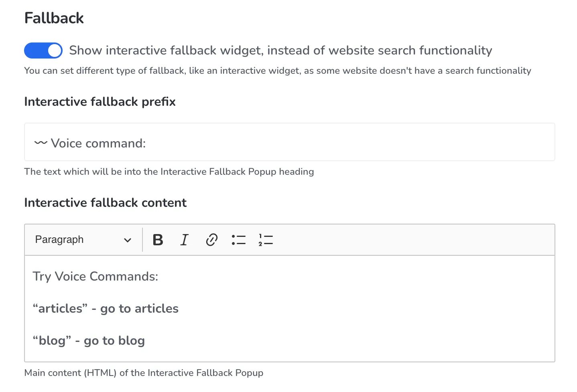Click the 'Show interactive fallback widget' label
Screen dimensions: 577x392
tap(280, 51)
